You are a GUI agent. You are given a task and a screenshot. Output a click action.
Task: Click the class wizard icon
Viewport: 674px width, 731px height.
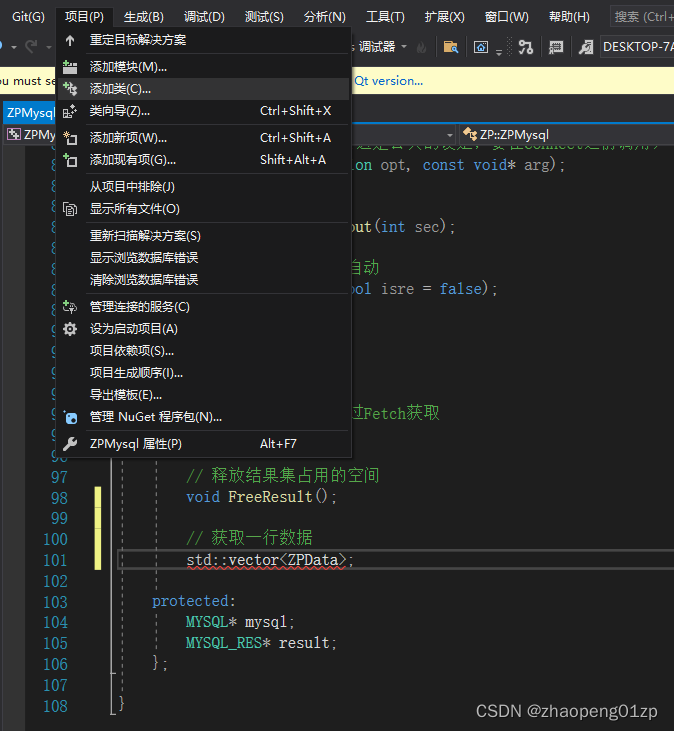[x=70, y=111]
